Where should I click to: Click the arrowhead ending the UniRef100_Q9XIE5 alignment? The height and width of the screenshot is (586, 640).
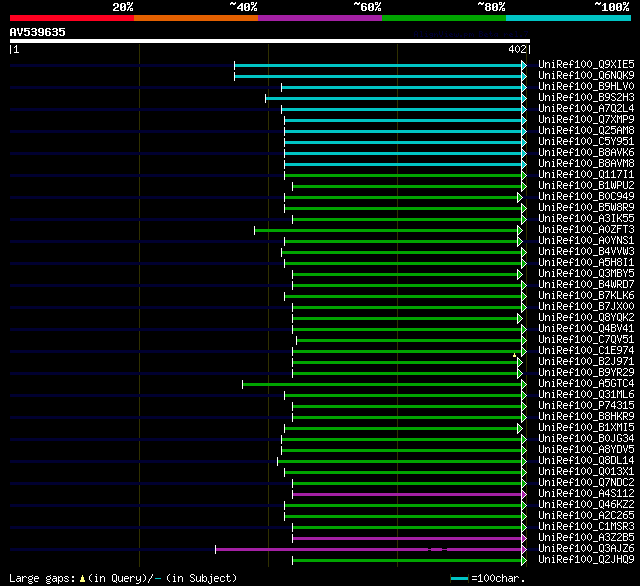(524, 65)
